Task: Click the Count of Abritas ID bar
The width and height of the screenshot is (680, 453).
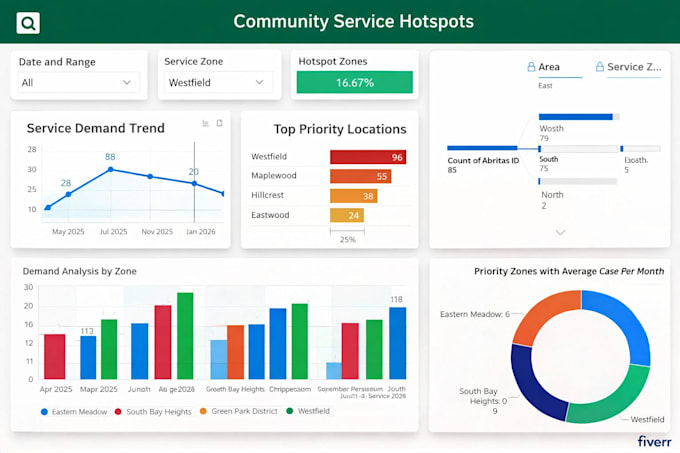Action: [482, 148]
